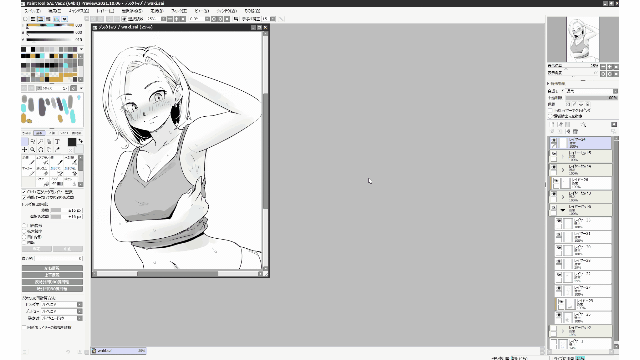Toggle eye icon of first child in expanded folder
Image resolution: width=640 pixels, height=360 pixels.
coord(559,222)
